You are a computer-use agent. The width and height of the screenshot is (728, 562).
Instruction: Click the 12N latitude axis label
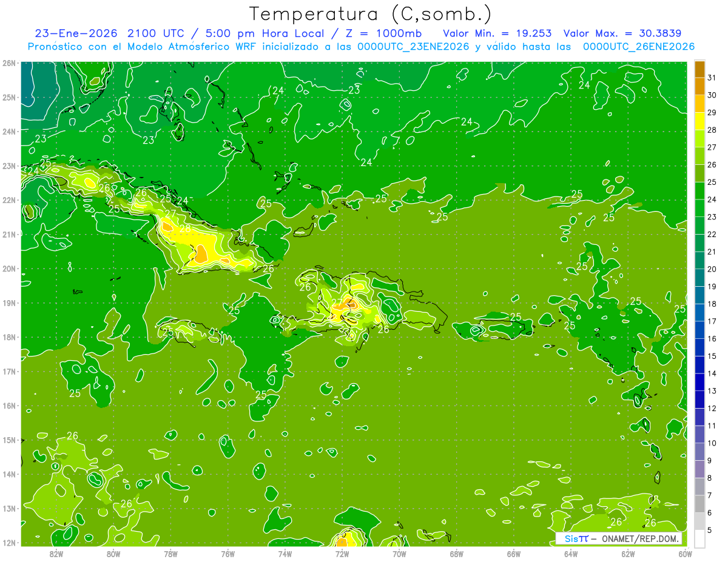[10, 543]
